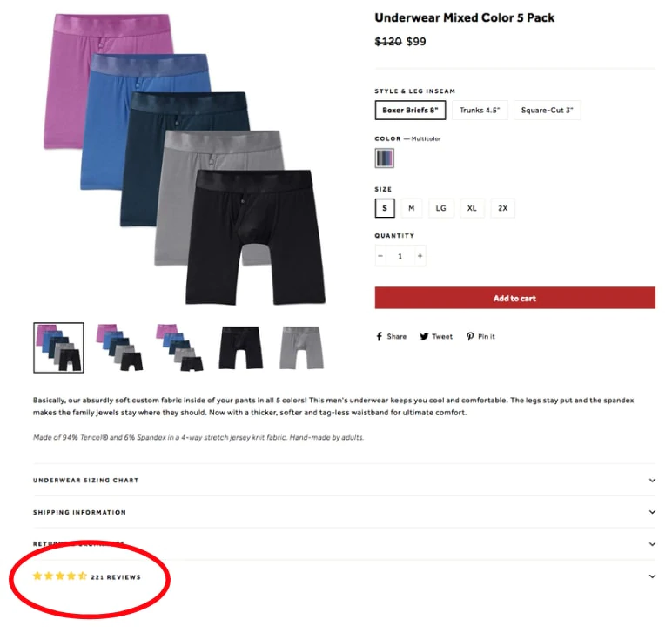View the single black boxer brief thumbnail
The image size is (672, 633).
click(240, 347)
